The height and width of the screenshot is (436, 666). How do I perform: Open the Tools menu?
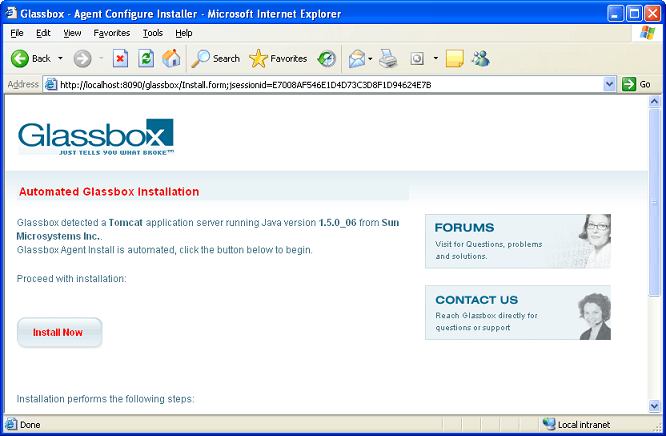click(x=153, y=33)
